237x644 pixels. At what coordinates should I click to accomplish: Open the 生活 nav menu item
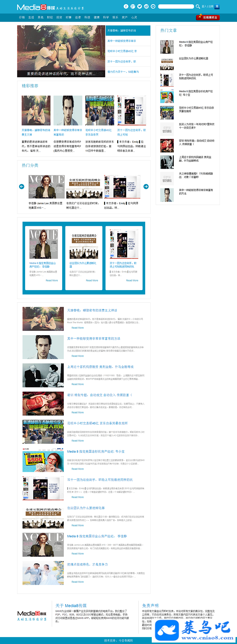[x=31, y=17]
